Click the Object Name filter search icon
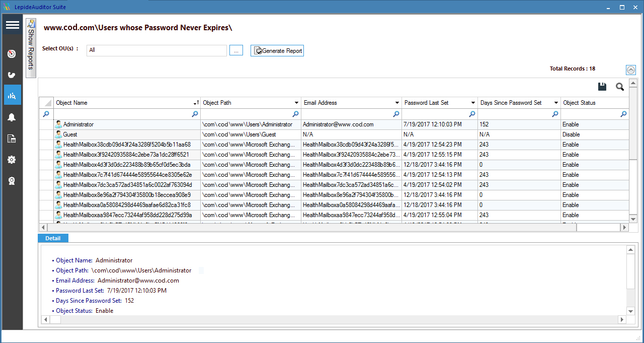Image resolution: width=644 pixels, height=343 pixels. pos(195,114)
